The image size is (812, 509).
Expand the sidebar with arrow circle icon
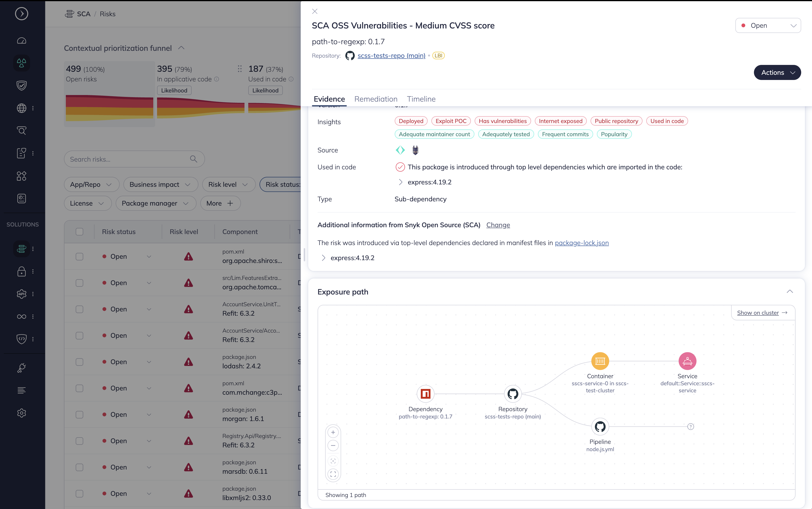click(22, 13)
